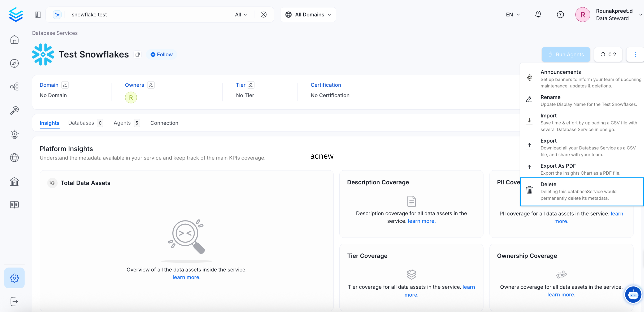This screenshot has width=644, height=312.
Task: Select the Domains globe icon in sidebar
Action: tap(14, 158)
